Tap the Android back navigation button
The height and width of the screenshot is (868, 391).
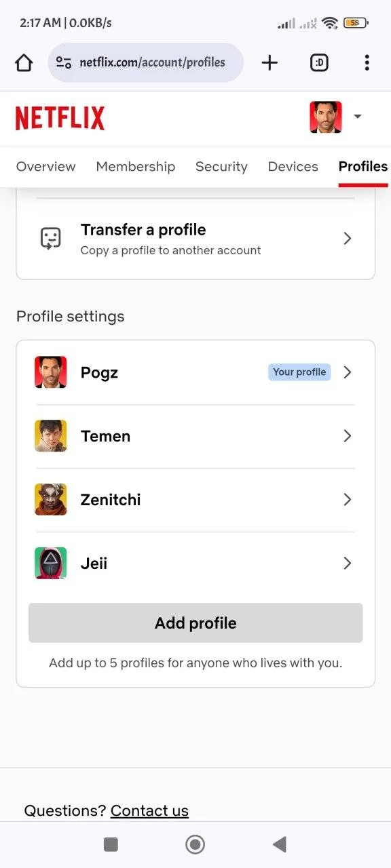click(279, 844)
